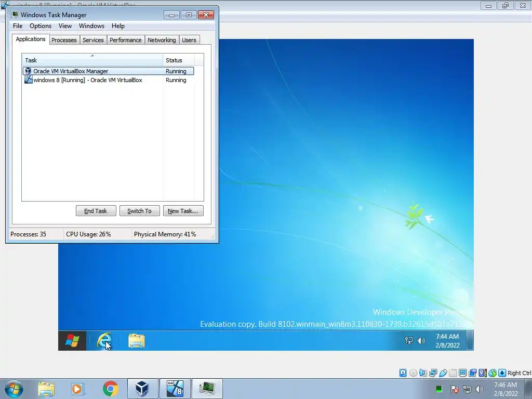
Task: Click the VirtualBox recording indicator
Action: 473,373
